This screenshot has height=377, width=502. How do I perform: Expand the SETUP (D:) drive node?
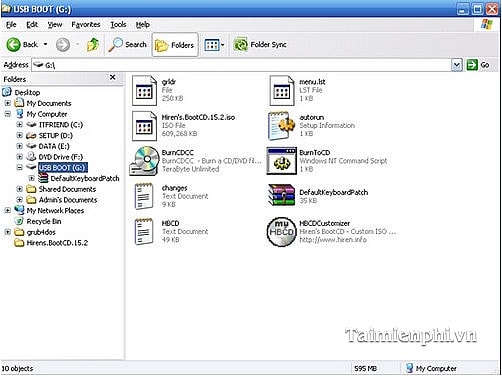(20, 136)
